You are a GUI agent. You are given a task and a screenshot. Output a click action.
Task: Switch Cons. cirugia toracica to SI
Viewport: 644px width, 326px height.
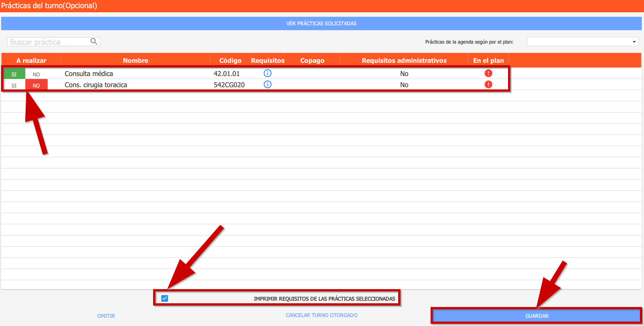(x=14, y=85)
